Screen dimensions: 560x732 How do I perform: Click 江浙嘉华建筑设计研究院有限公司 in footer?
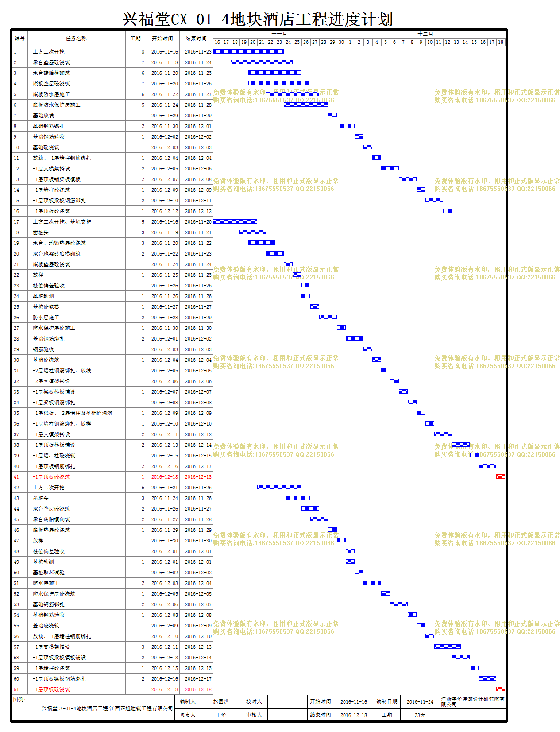(x=473, y=701)
